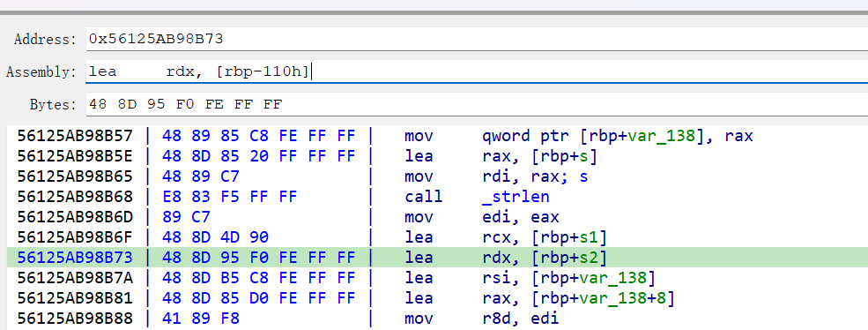Viewport: 868px width, 330px height.
Task: Click the qword ptr [rbp+var_138], rax operand
Action: click(x=618, y=136)
